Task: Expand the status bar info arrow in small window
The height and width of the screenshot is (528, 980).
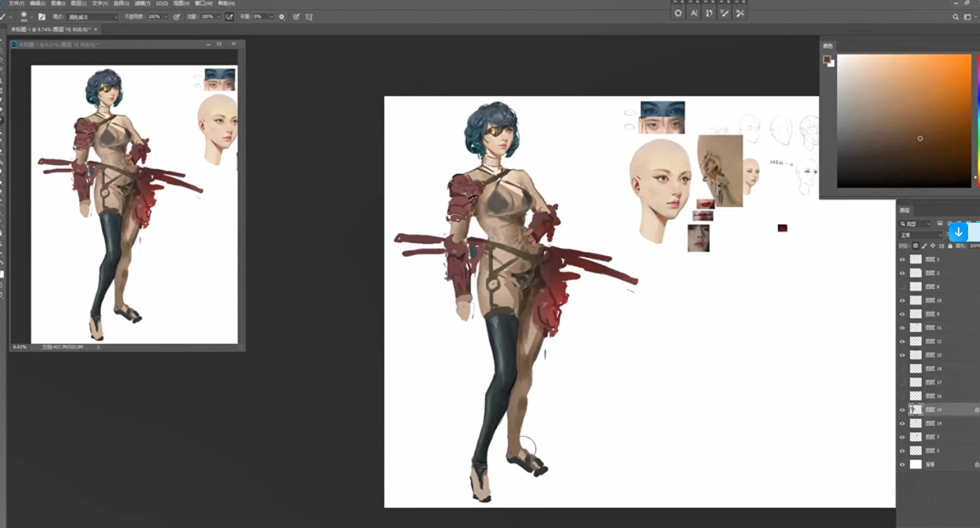Action: [98, 347]
